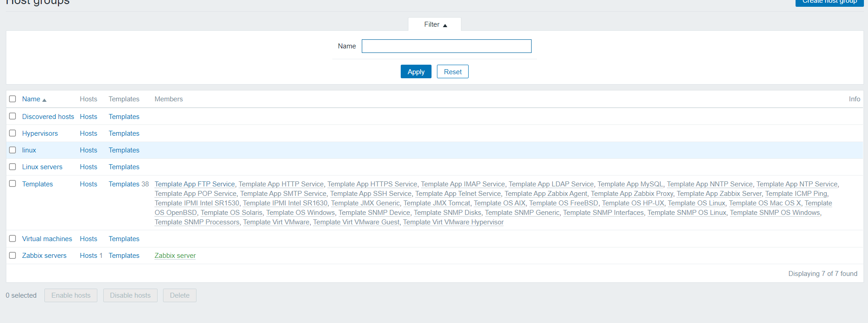Image resolution: width=868 pixels, height=323 pixels.
Task: Open Template JMX Tomcat
Action: [x=437, y=203]
